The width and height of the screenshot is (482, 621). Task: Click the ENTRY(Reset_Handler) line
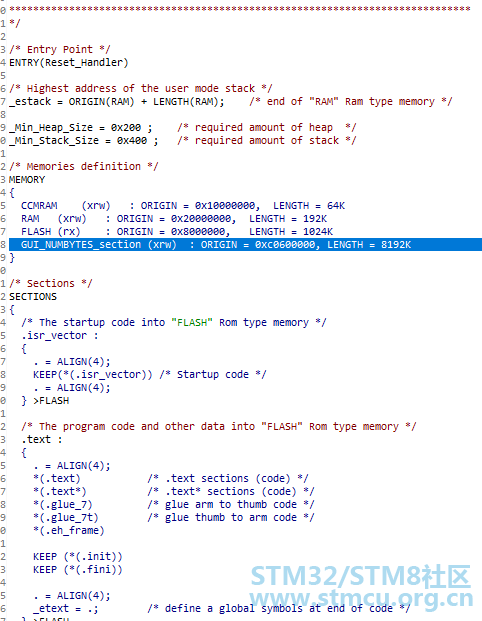(x=69, y=63)
